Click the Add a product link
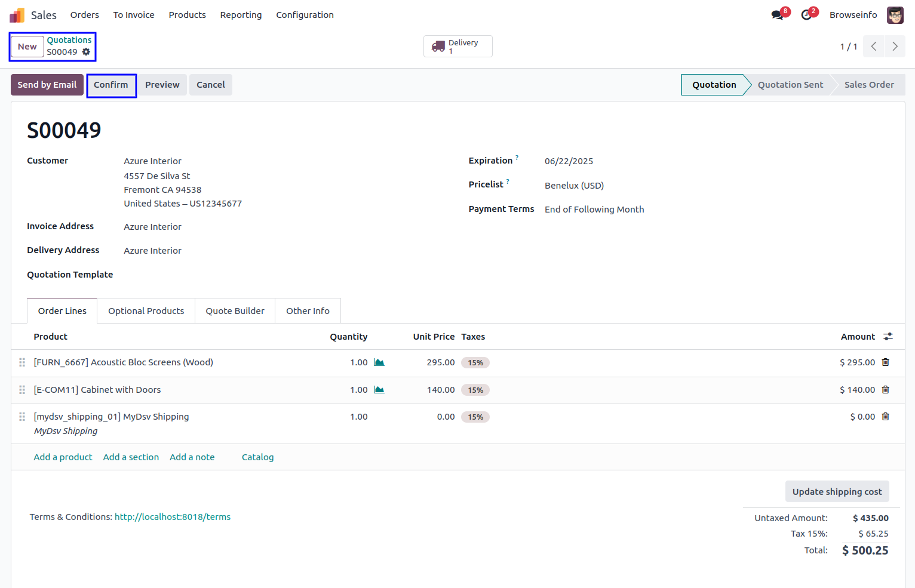Image resolution: width=915 pixels, height=588 pixels. [x=63, y=457]
